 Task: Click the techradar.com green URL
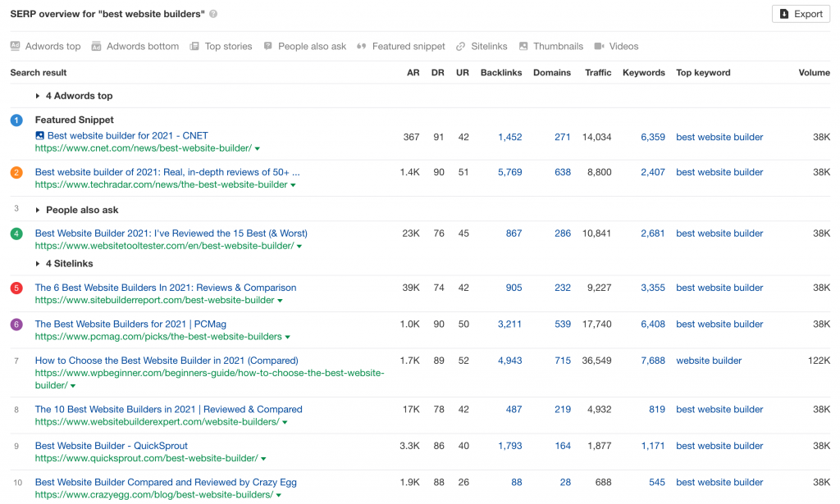point(162,184)
